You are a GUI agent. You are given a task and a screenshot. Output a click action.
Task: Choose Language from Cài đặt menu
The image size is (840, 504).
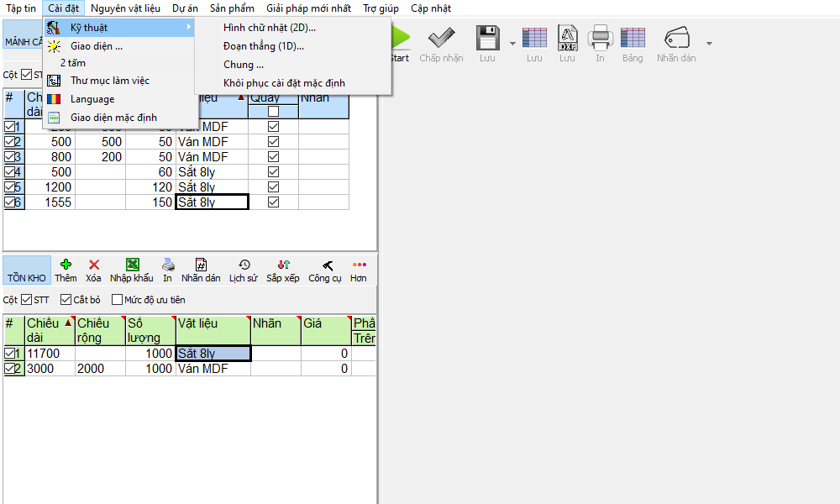92,99
